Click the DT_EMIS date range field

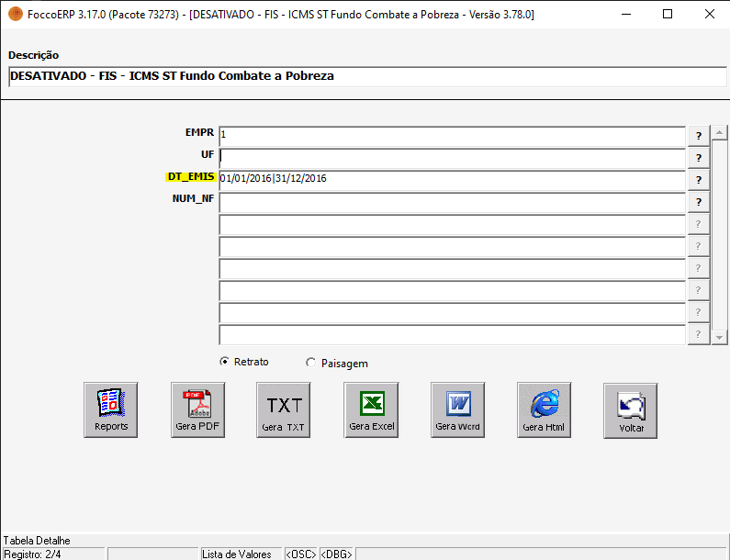click(452, 180)
